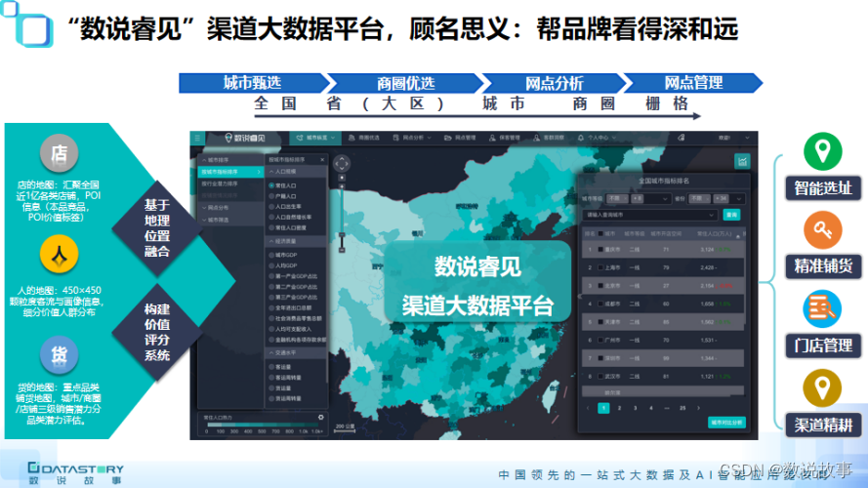Open the 商圈优选 nav item
868x488 pixels.
(363, 138)
